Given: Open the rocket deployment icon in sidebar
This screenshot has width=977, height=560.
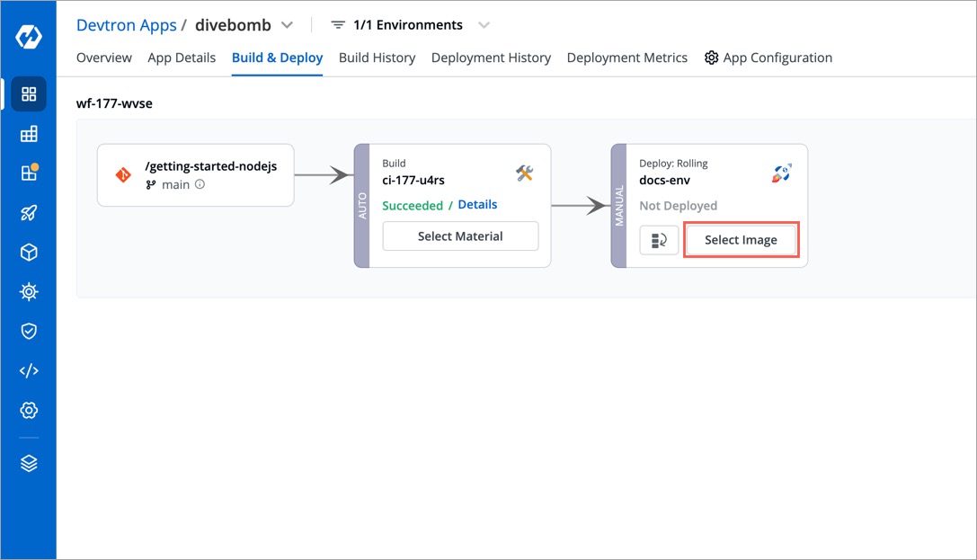Looking at the screenshot, I should 29,213.
